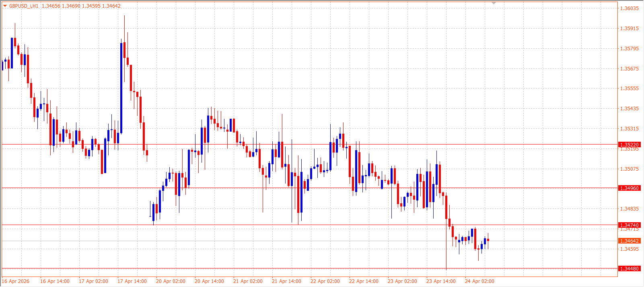Click the current price label 1.34642
Viewport: 644px width, 287px height.
(629, 241)
